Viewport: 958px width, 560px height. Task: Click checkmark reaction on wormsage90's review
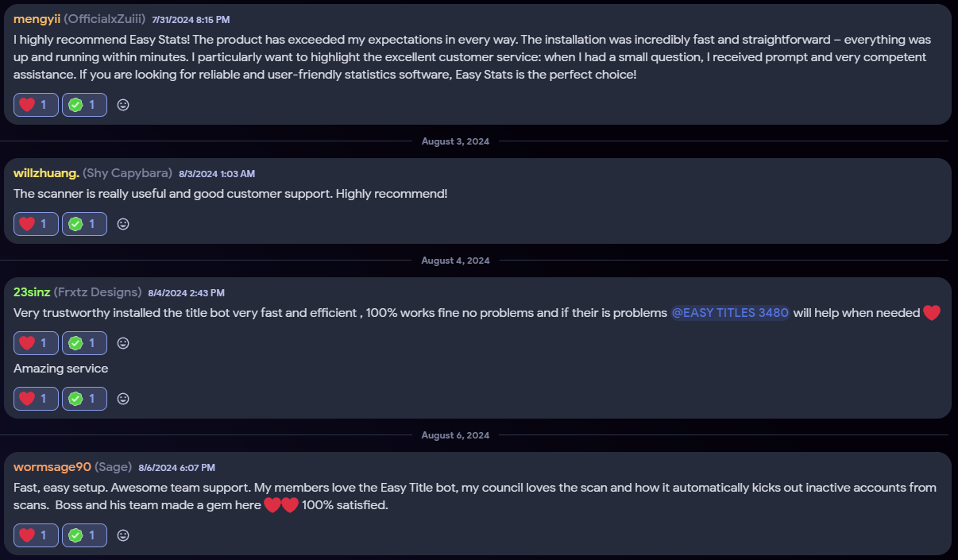point(84,535)
